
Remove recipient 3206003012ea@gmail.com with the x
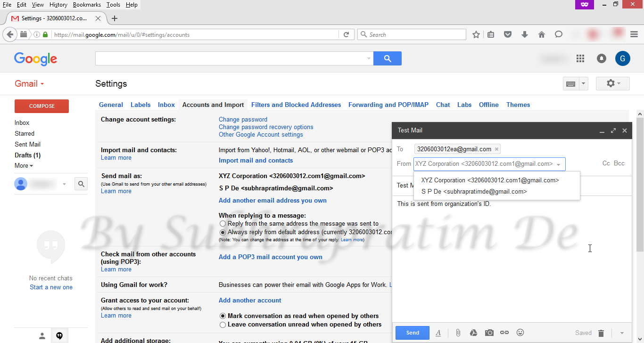coord(496,149)
